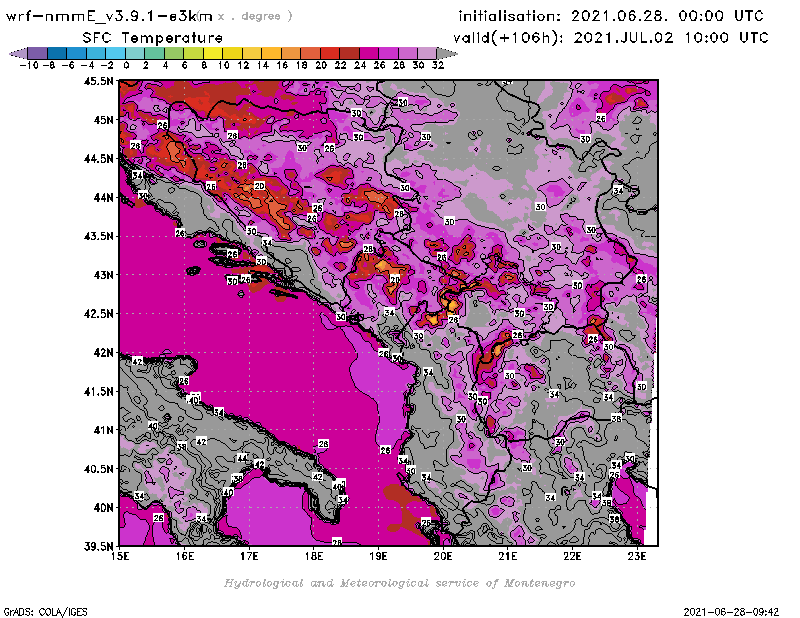Click the red 20 to 22 legend swatch
Image resolution: width=800 pixels, height=618 pixels.
(330, 53)
